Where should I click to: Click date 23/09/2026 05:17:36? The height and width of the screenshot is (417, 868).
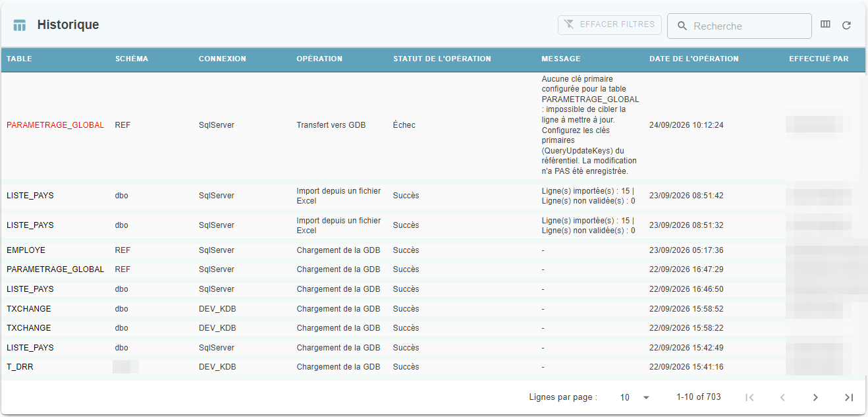(686, 250)
